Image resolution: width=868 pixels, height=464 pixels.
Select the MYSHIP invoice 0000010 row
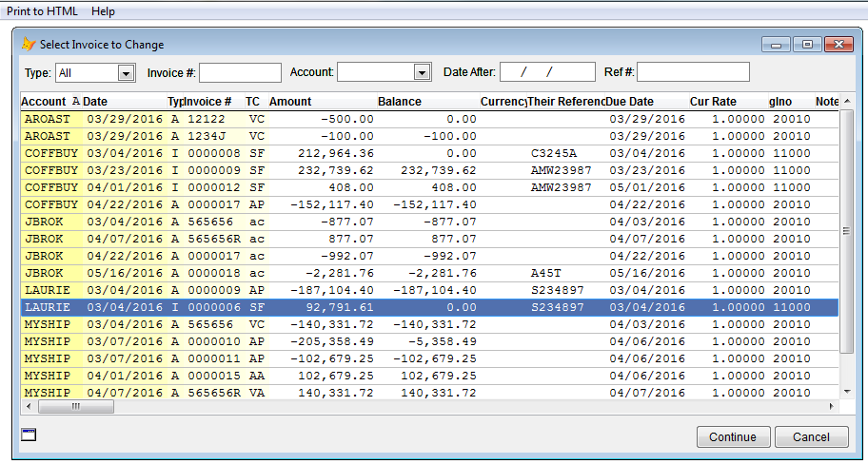[x=429, y=341]
